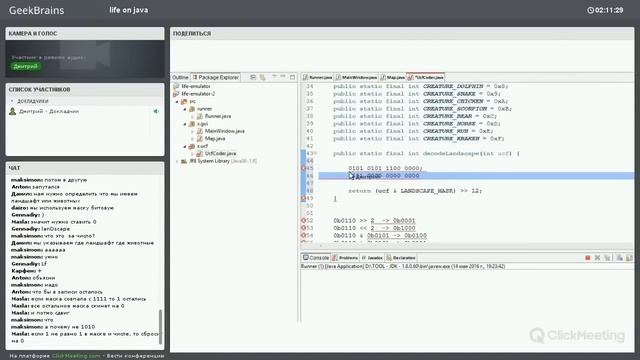Click the speaker icon next to Дмитрий

click(x=156, y=111)
